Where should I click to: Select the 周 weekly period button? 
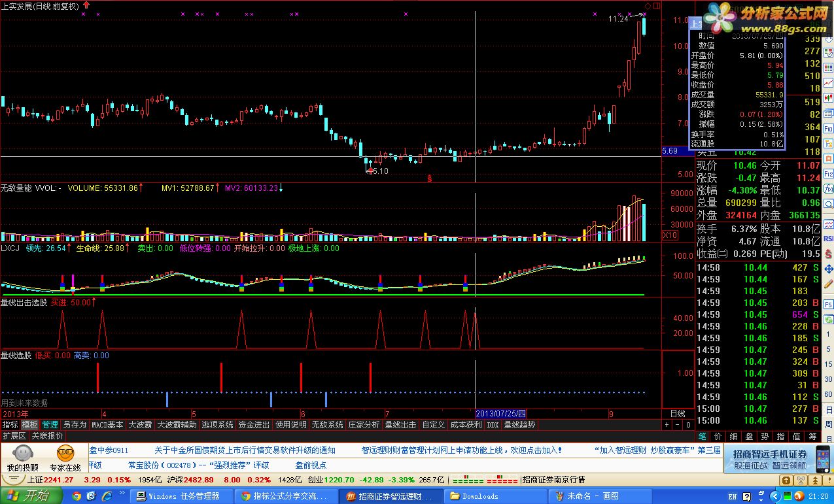point(828,424)
